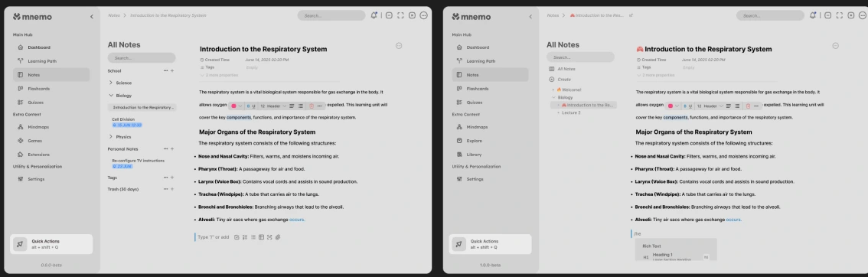Open pink color picker in right toolbar
The height and width of the screenshot is (277, 868).
[671, 106]
